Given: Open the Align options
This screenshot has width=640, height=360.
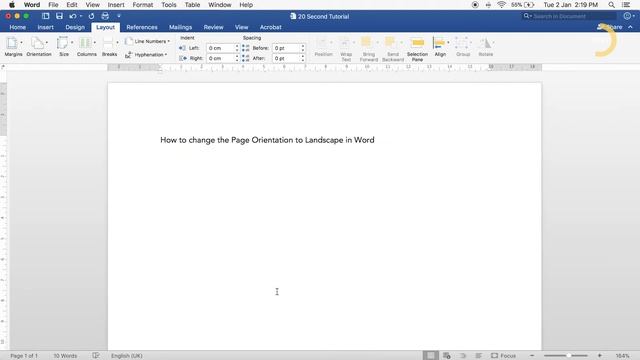Looking at the screenshot, I should point(440,47).
